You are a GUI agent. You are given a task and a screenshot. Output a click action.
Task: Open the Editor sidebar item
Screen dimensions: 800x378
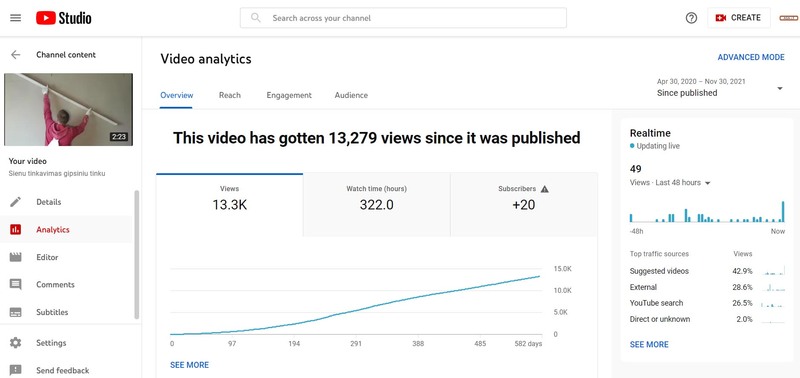(x=66, y=257)
